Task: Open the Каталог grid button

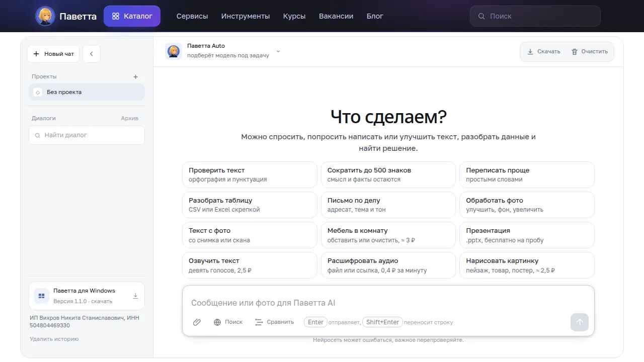Action: point(132,16)
